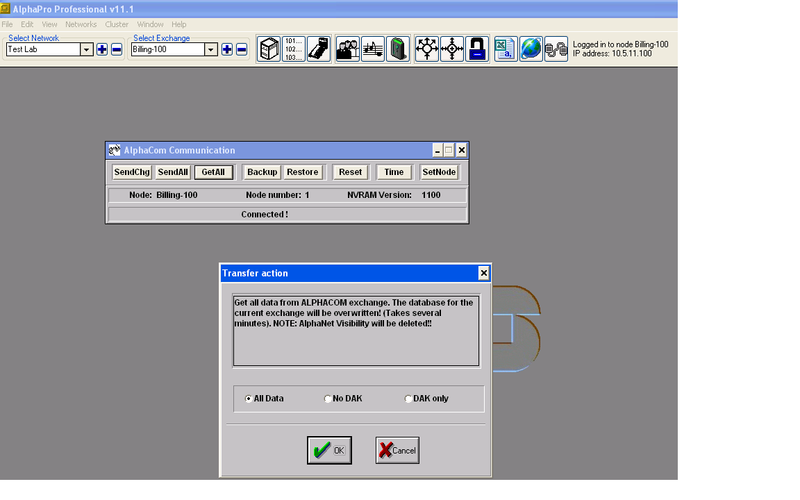Close the AlphaCom Communication window

tap(462, 150)
